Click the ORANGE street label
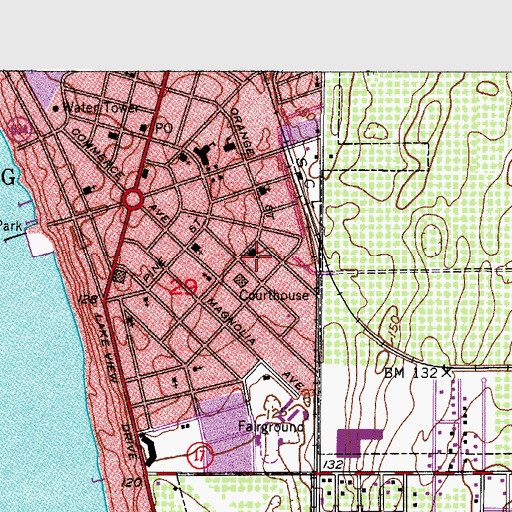 tap(242, 132)
